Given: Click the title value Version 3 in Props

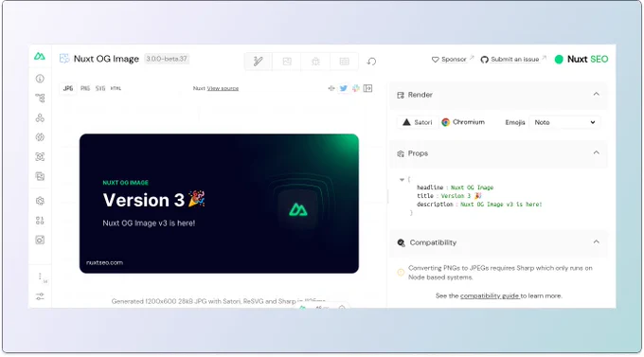Looking at the screenshot, I should tap(461, 196).
